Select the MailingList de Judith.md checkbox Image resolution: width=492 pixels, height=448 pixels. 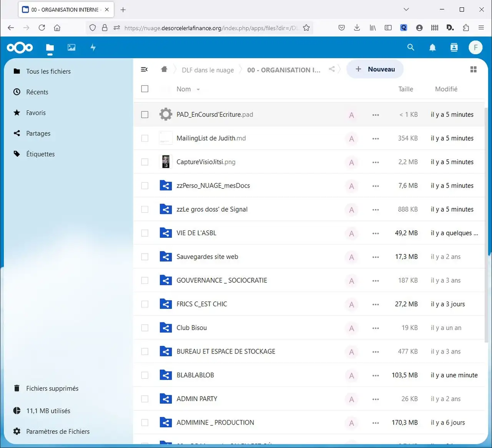pyautogui.click(x=145, y=138)
